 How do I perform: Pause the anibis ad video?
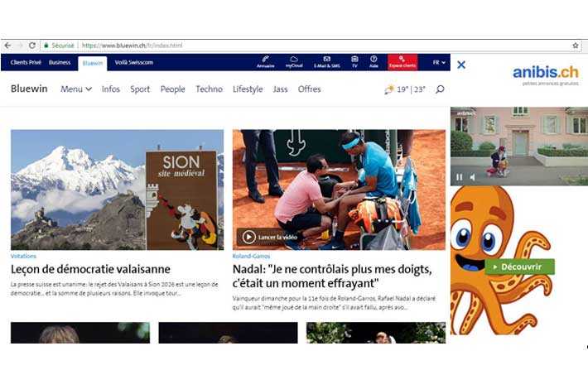coord(459,177)
